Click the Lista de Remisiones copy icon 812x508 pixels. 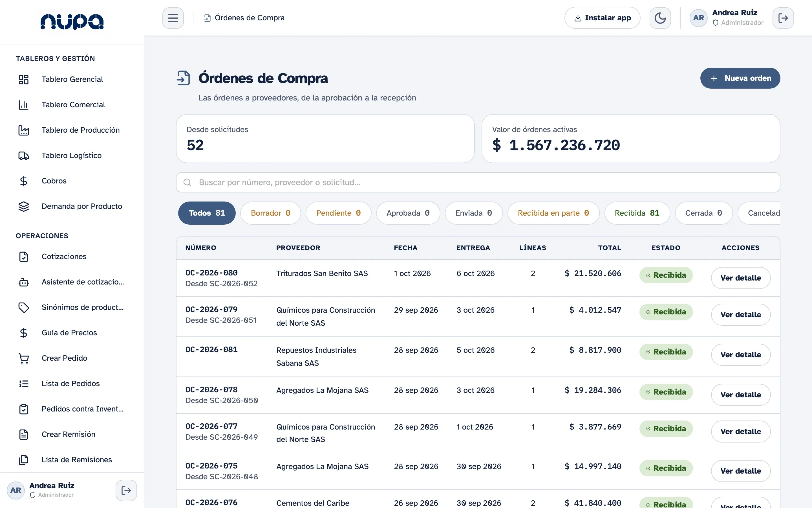23,460
